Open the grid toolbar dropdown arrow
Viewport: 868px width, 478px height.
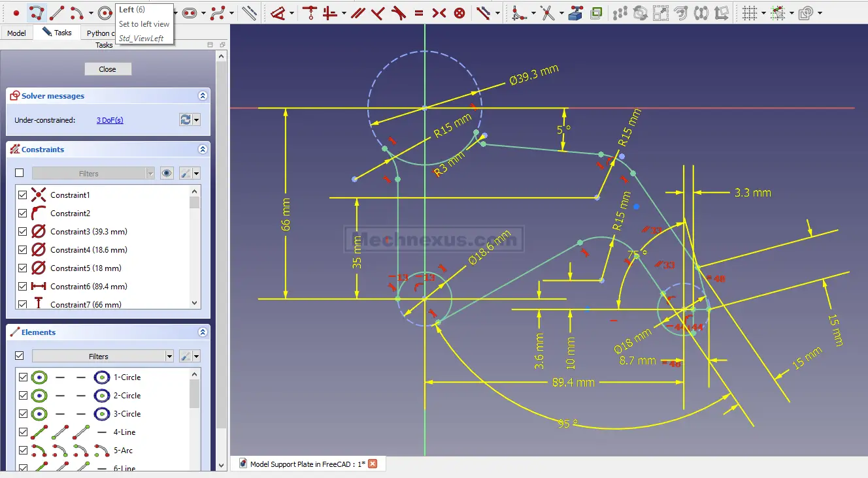763,13
